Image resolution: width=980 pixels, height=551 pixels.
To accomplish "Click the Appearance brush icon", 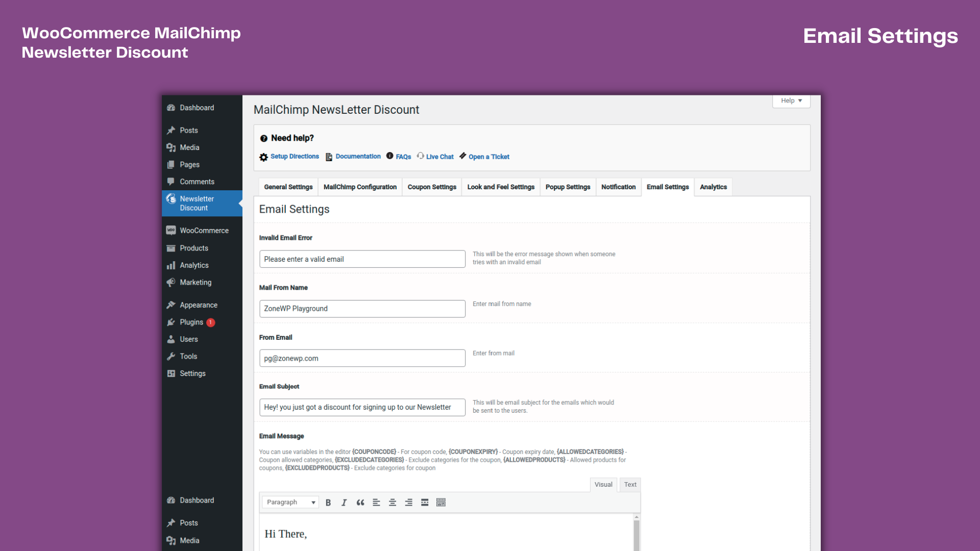I will 171,305.
